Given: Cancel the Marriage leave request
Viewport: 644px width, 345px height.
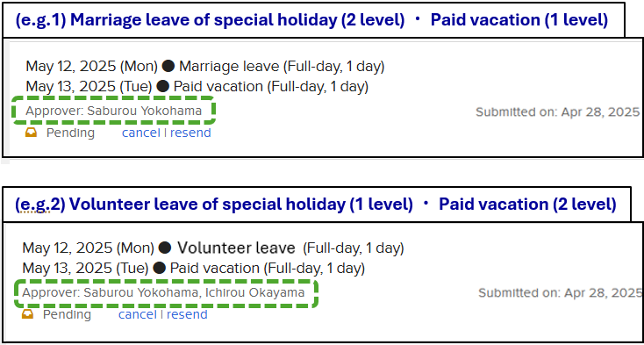Looking at the screenshot, I should click(141, 133).
